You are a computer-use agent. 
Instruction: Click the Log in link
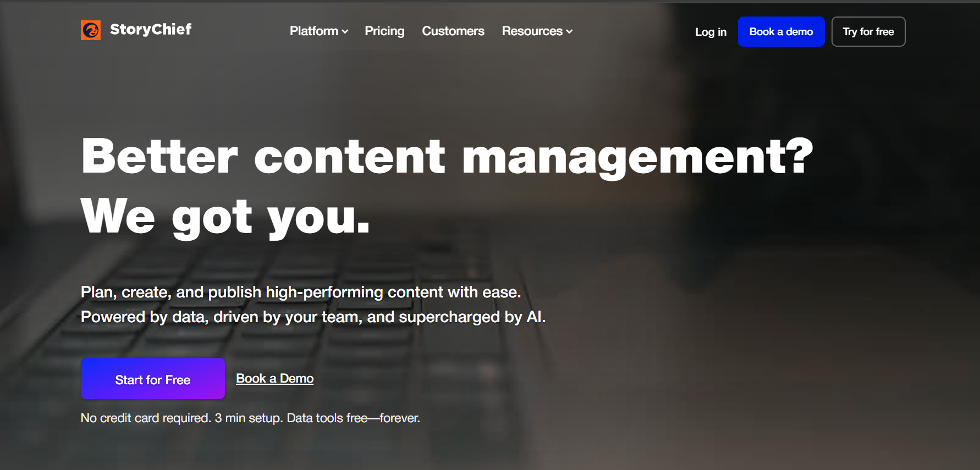tap(711, 32)
